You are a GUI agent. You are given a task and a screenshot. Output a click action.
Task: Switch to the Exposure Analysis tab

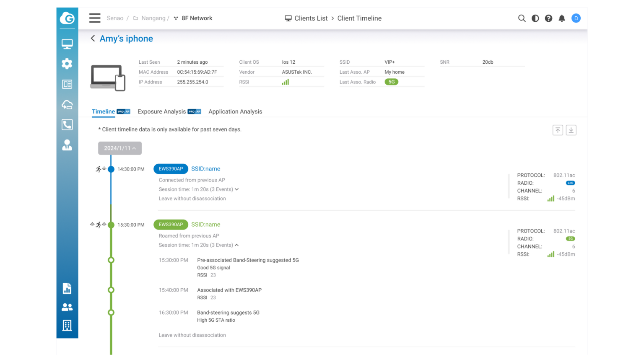(x=161, y=111)
